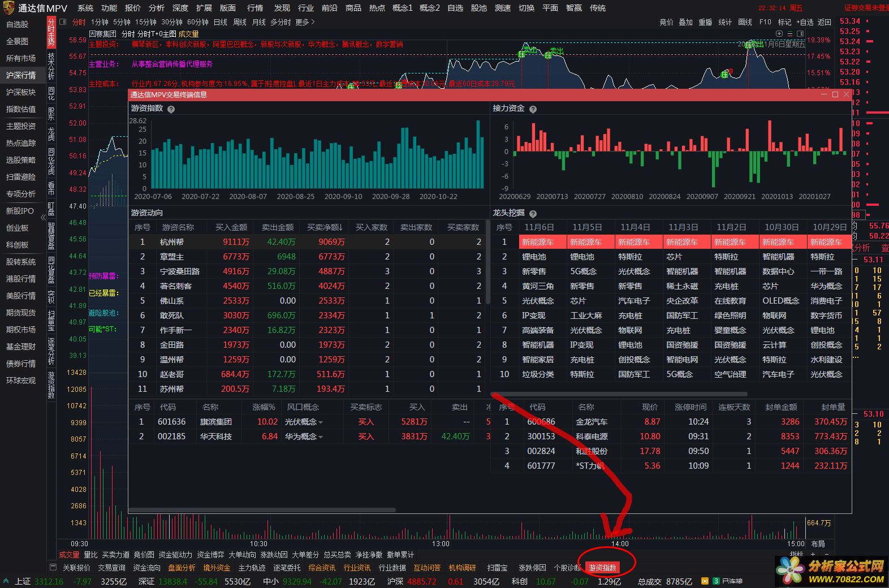
Task: Sort by 买卖净额 column header
Action: coord(325,227)
